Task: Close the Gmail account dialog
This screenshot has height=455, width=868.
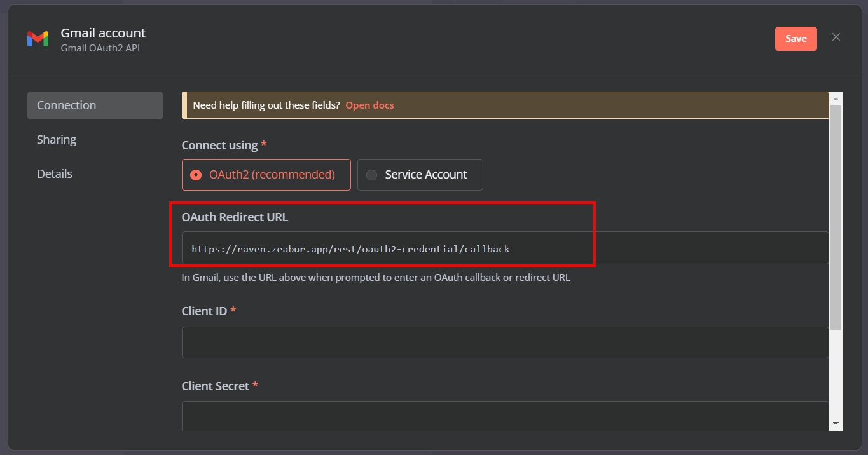Action: point(836,37)
